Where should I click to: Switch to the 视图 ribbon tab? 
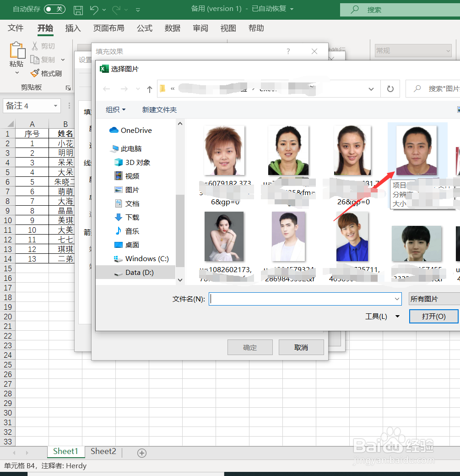(x=228, y=28)
